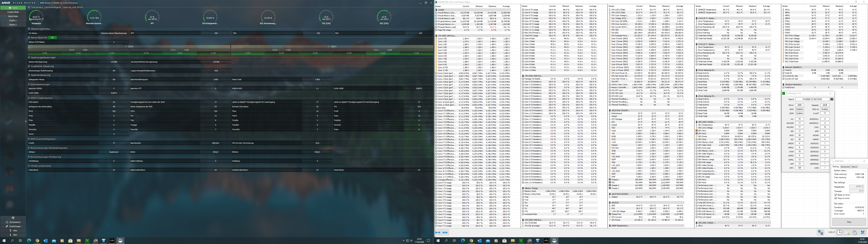Click the Temperatur gauge in Ryzen Master
This screenshot has height=244, width=868.
click(x=36, y=17)
